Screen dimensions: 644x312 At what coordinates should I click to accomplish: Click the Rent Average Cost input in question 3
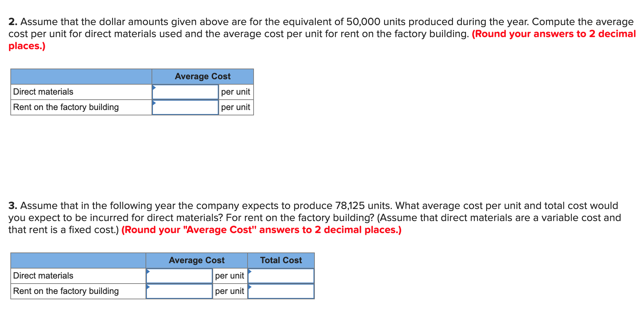pyautogui.click(x=179, y=291)
